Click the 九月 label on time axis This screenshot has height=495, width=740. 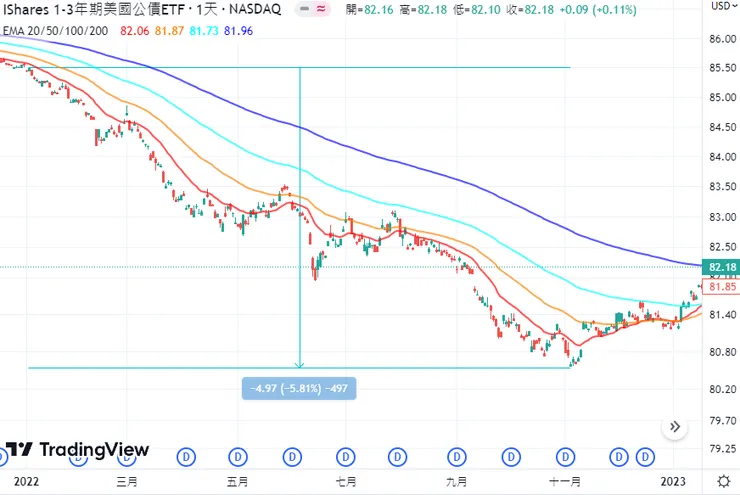456,481
